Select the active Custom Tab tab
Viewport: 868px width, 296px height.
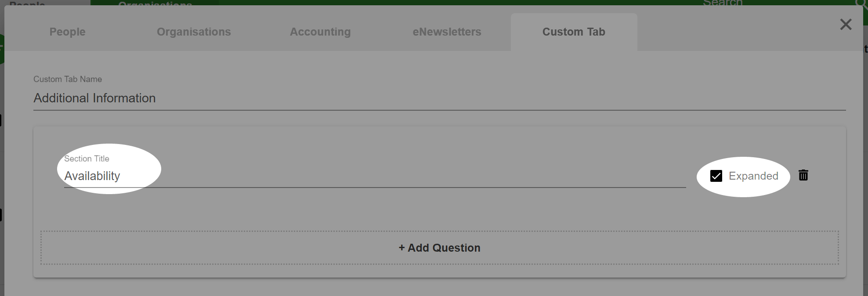pyautogui.click(x=574, y=32)
